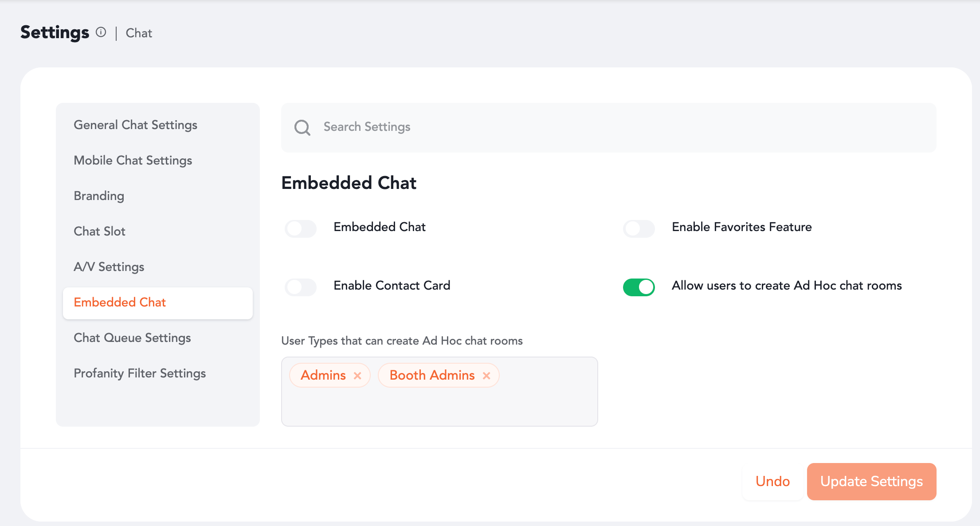Click the Undo button

[772, 482]
